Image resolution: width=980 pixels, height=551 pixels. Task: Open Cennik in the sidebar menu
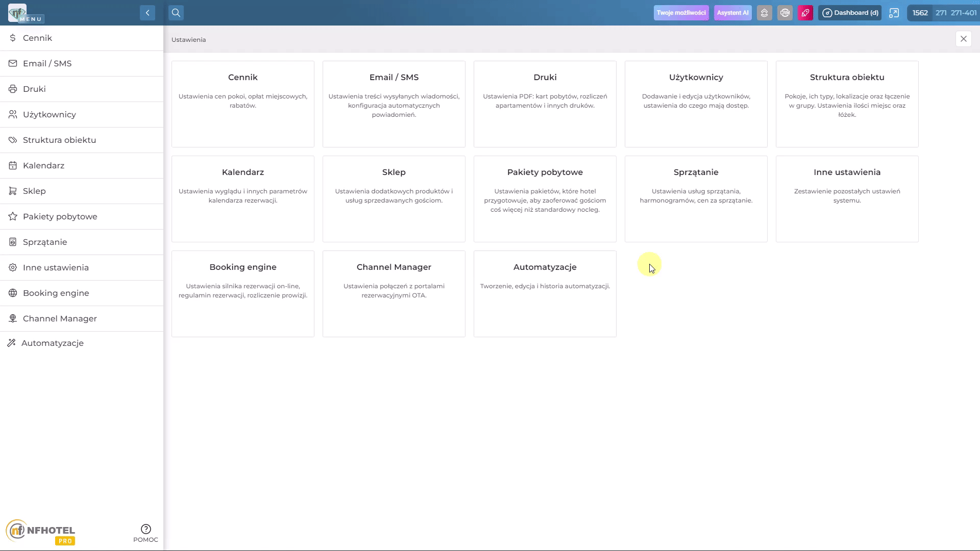pyautogui.click(x=82, y=38)
